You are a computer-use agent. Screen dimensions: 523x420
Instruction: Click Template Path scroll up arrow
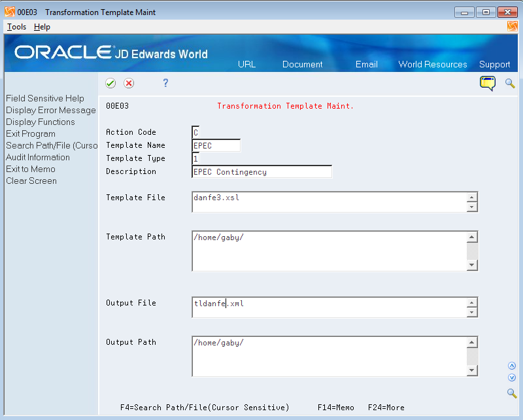(472, 237)
